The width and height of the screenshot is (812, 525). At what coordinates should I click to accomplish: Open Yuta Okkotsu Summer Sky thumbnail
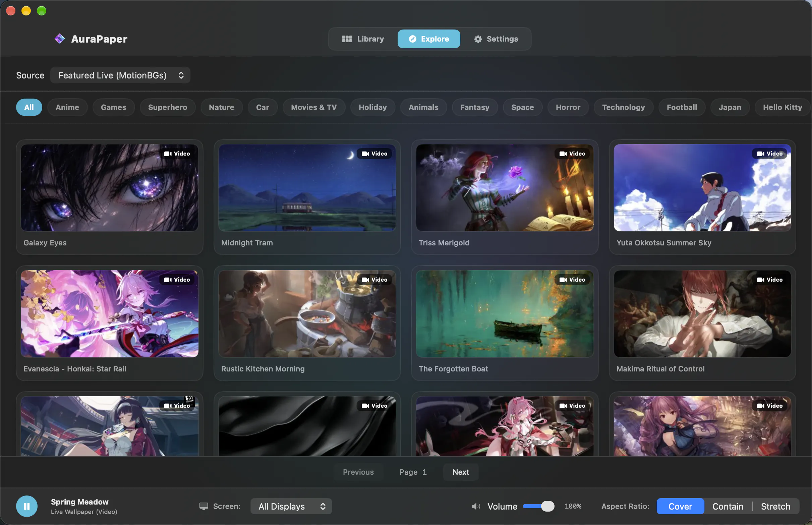tap(702, 188)
